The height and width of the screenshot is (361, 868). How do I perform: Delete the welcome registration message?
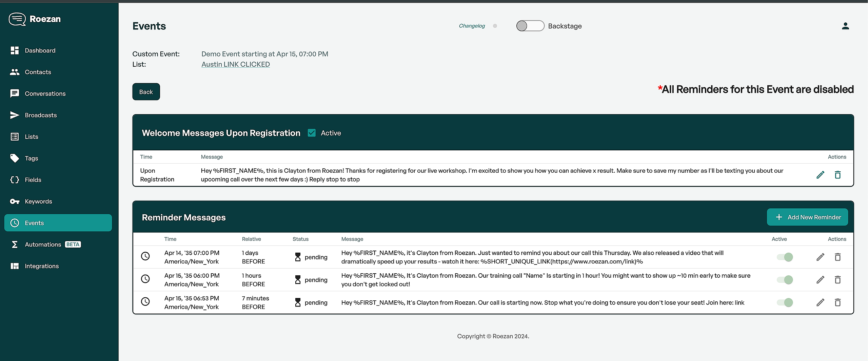pos(837,175)
